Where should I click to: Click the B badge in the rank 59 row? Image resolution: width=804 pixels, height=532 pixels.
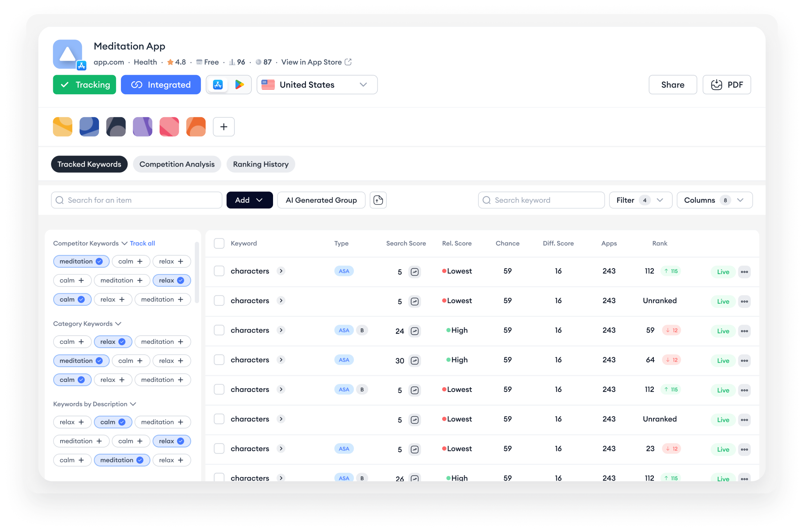click(x=362, y=330)
